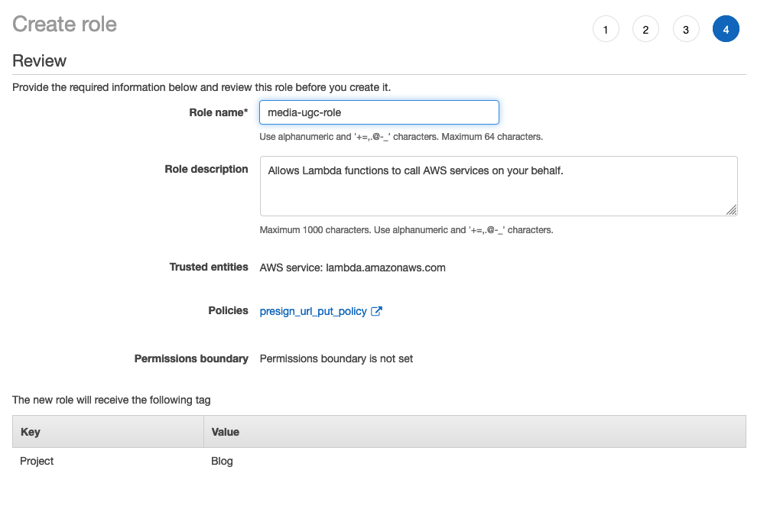The image size is (780, 532).
Task: Select the Blog tag value cell
Action: [x=223, y=461]
